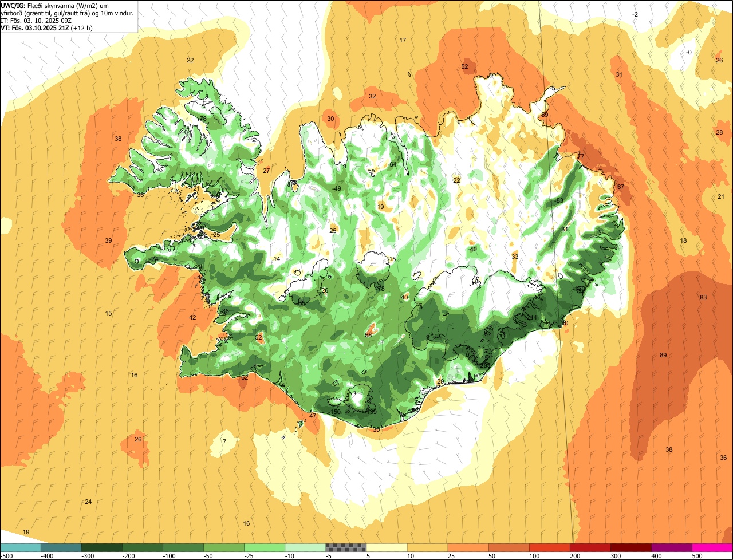The height and width of the screenshot is (560, 733).
Task: Click the orange legend swatch for 25
Action: (x=468, y=547)
